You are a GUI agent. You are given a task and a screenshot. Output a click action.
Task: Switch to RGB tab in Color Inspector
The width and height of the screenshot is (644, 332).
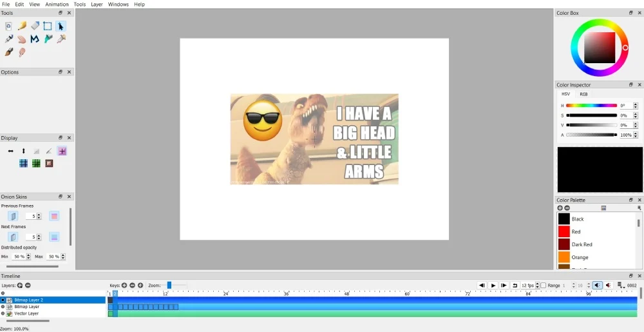point(583,94)
